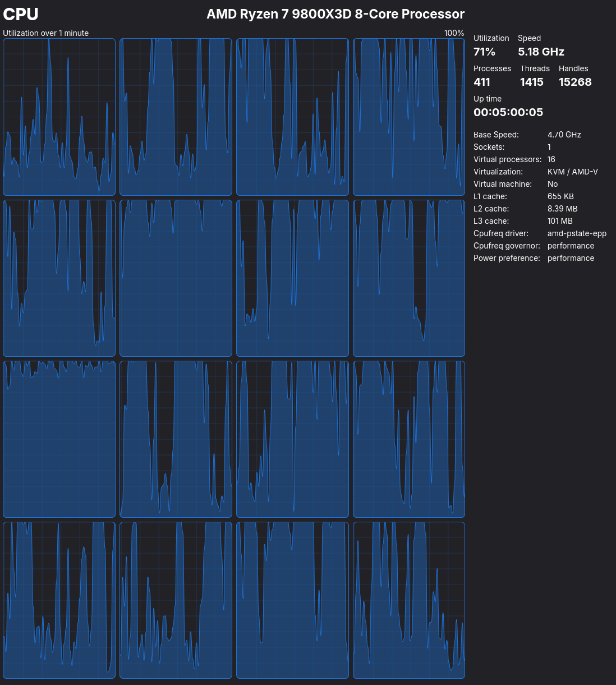The width and height of the screenshot is (616, 685).
Task: Click the amd-pstate-epp Cpufreq driver value
Action: (577, 233)
